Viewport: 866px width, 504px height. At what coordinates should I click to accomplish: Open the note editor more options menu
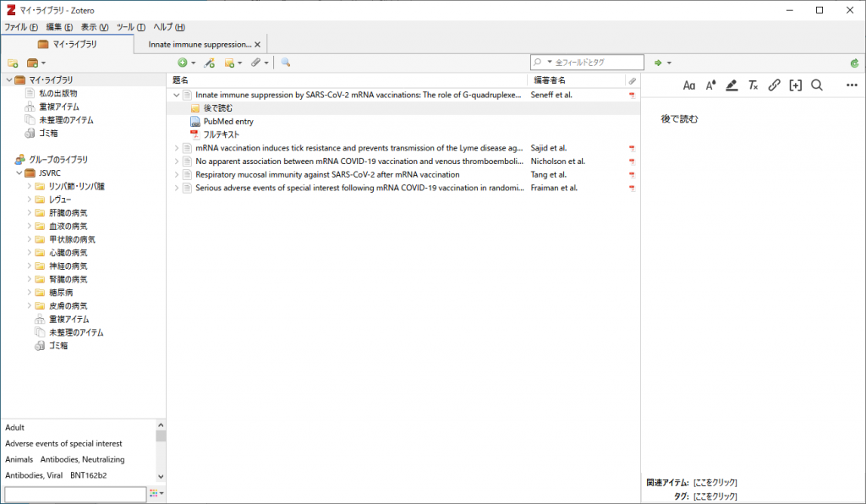point(852,85)
